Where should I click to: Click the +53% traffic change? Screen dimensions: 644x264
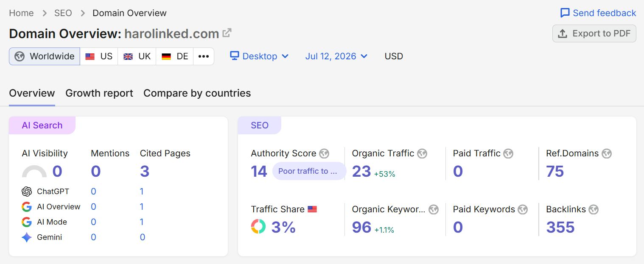point(384,174)
